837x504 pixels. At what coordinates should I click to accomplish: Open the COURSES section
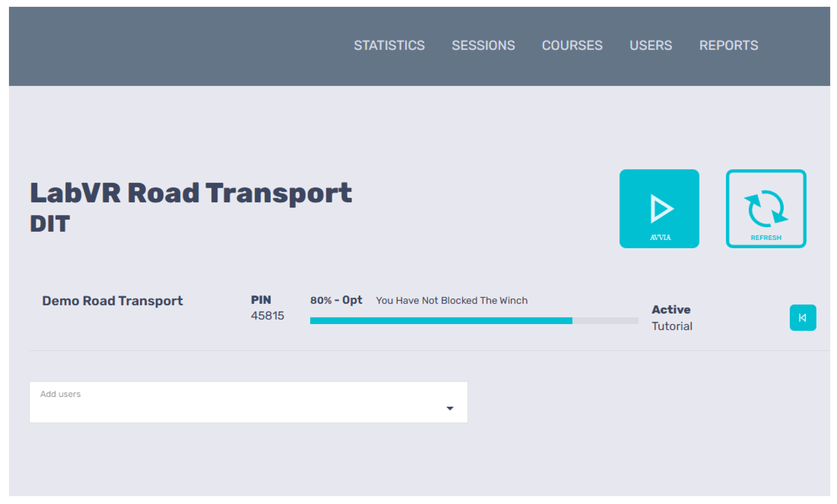pyautogui.click(x=572, y=46)
